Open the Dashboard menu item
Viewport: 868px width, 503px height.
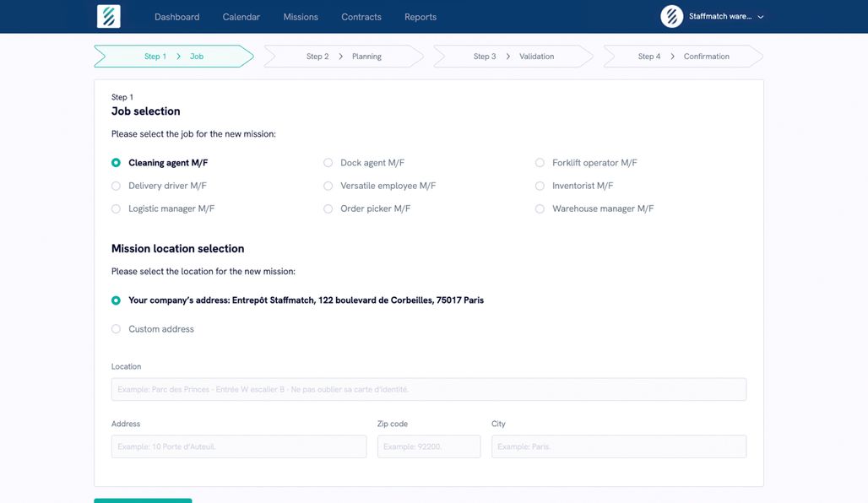pyautogui.click(x=176, y=16)
